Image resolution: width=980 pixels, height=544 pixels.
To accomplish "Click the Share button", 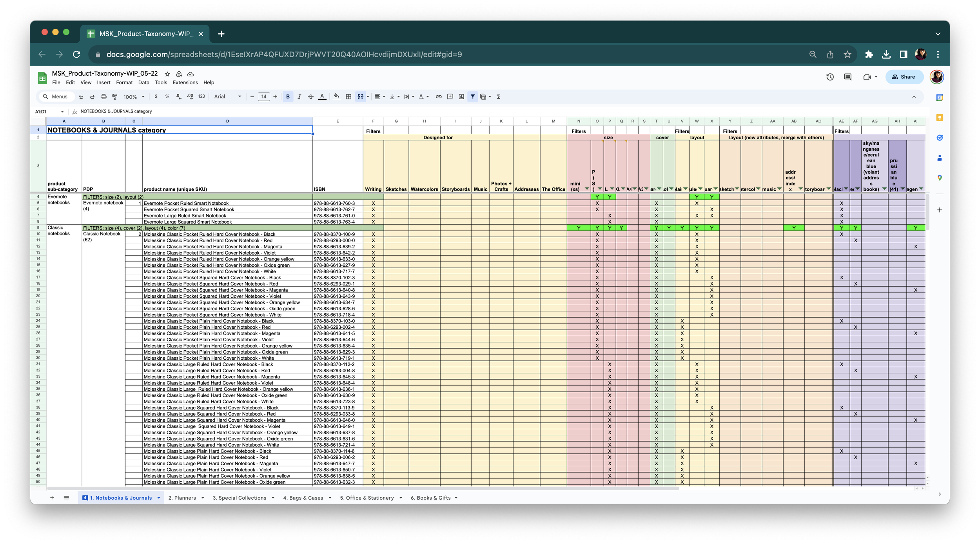I will click(x=904, y=77).
